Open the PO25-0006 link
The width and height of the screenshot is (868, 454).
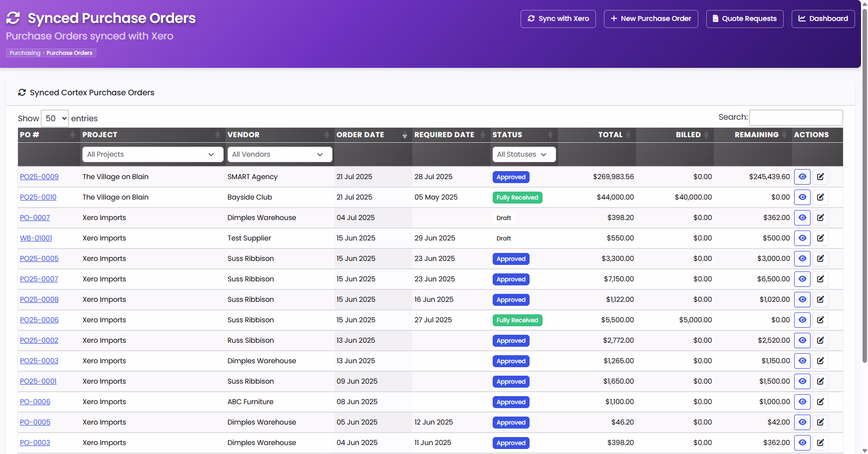pyautogui.click(x=39, y=320)
